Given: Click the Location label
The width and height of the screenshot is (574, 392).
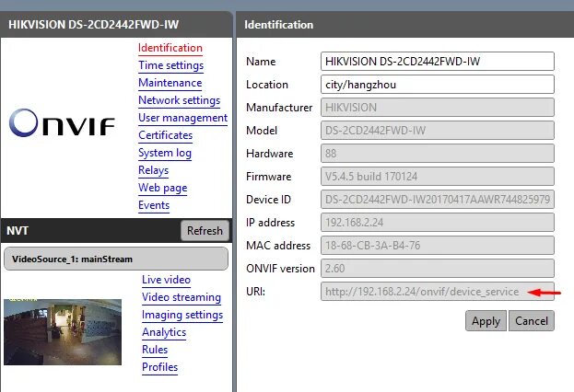Looking at the screenshot, I should (x=267, y=85).
